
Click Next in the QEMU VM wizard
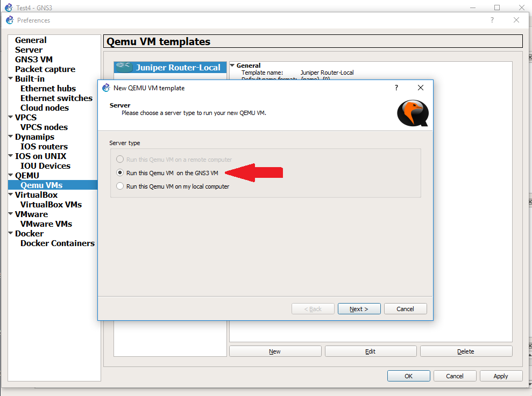[x=359, y=309]
